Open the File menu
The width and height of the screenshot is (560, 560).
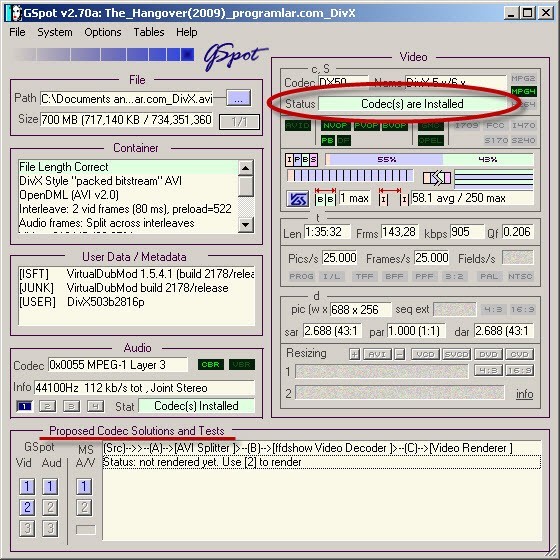pos(17,32)
